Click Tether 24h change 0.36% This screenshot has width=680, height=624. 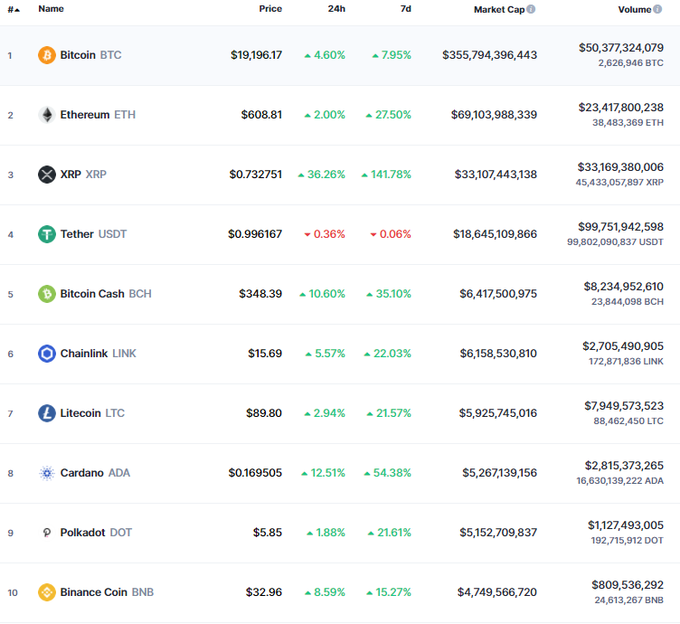click(325, 234)
